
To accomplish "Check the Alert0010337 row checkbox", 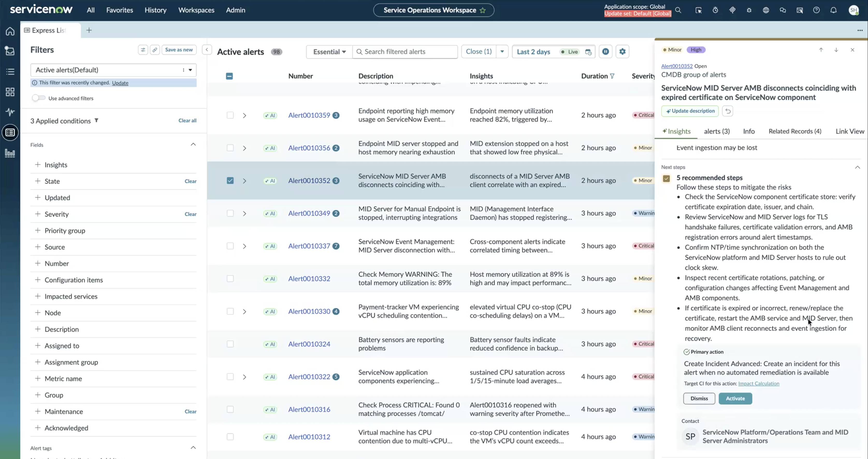I will (230, 246).
